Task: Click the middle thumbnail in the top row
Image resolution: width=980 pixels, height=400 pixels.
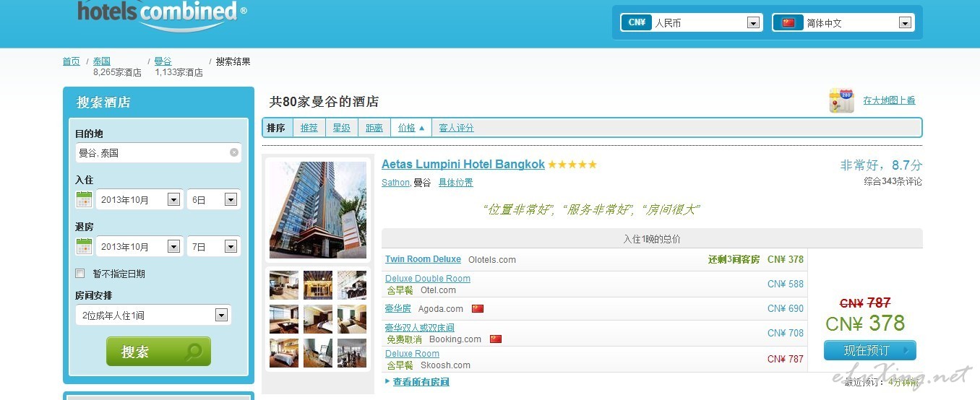Action: [318, 285]
